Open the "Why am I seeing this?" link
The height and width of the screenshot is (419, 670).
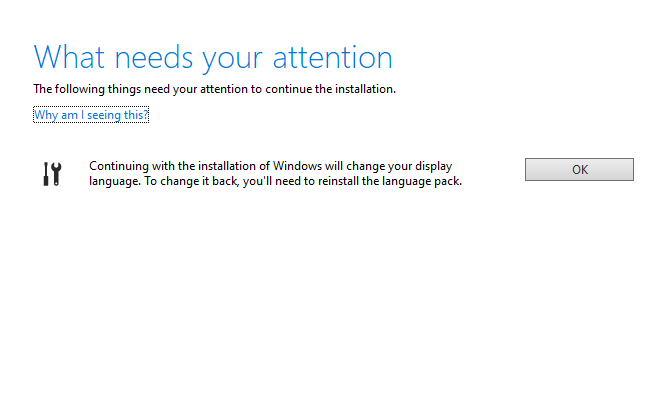point(91,114)
